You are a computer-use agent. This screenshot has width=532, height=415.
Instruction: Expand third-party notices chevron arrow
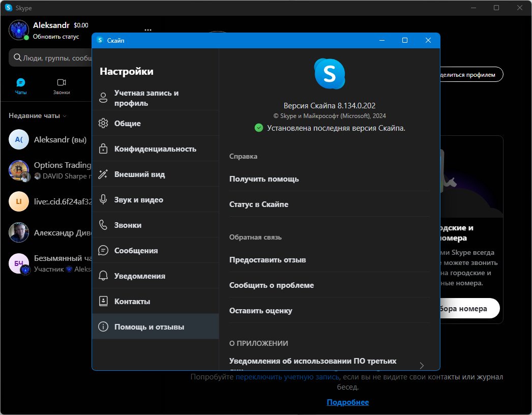click(x=422, y=366)
